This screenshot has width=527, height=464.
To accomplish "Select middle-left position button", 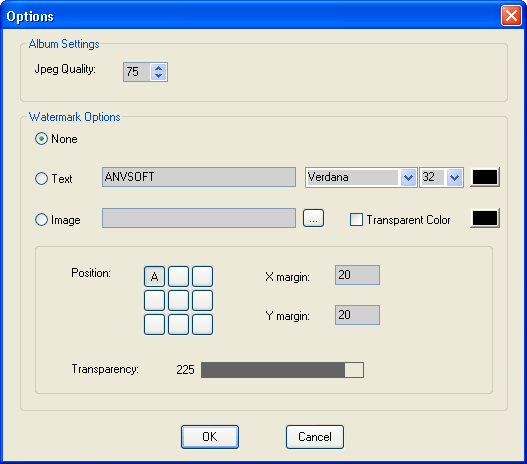I will (154, 300).
